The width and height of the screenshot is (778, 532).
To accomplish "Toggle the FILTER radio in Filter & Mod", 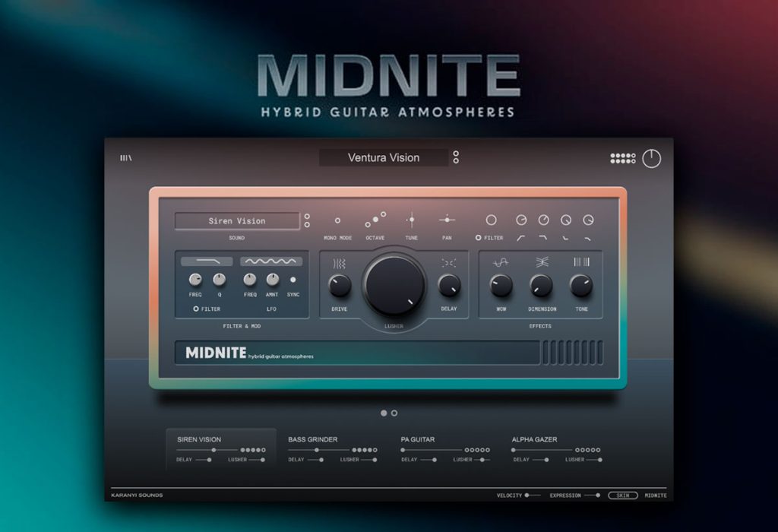I will tap(196, 309).
